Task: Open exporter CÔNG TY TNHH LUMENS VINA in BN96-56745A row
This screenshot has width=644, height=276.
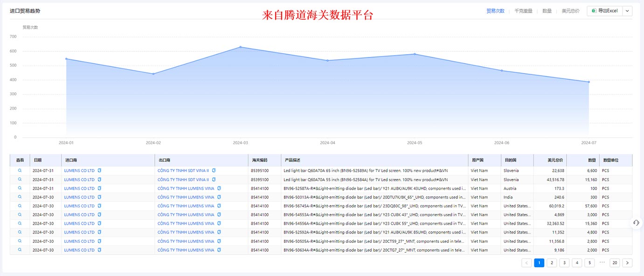Action: (x=186, y=205)
